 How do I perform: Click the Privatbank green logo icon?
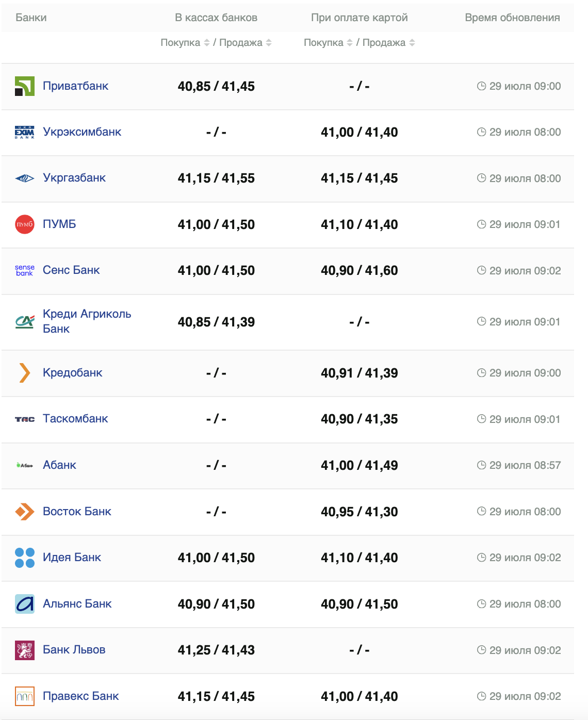(25, 86)
